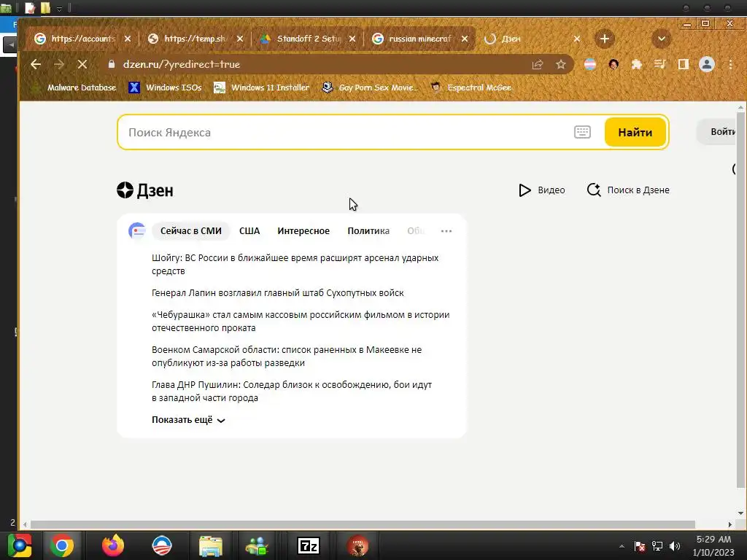Open the Глава ДНР Пушилин headline

292,391
